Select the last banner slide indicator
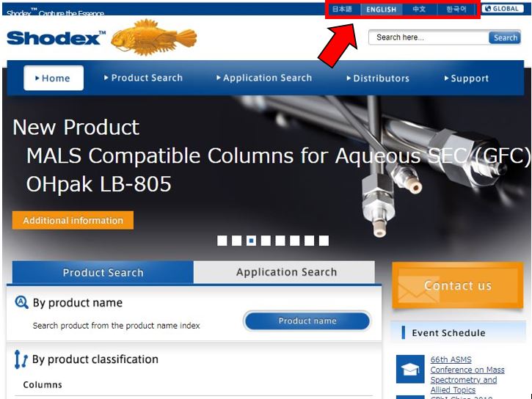Screen dimensions: 532x399 (x=324, y=241)
